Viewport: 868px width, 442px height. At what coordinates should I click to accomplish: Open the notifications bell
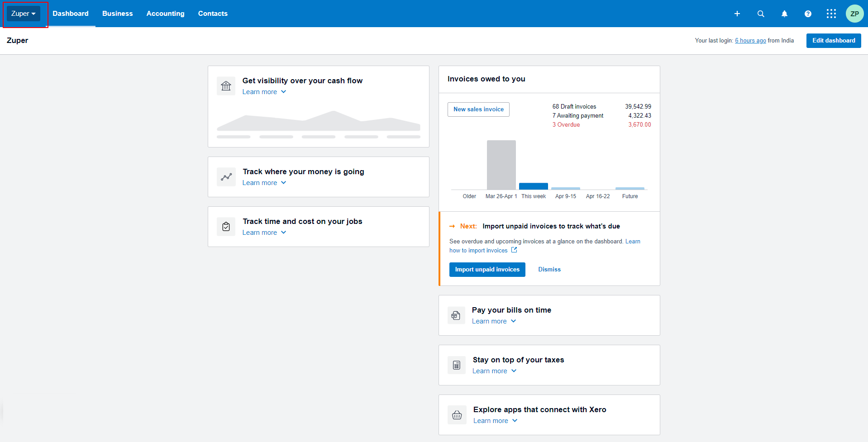(x=784, y=14)
